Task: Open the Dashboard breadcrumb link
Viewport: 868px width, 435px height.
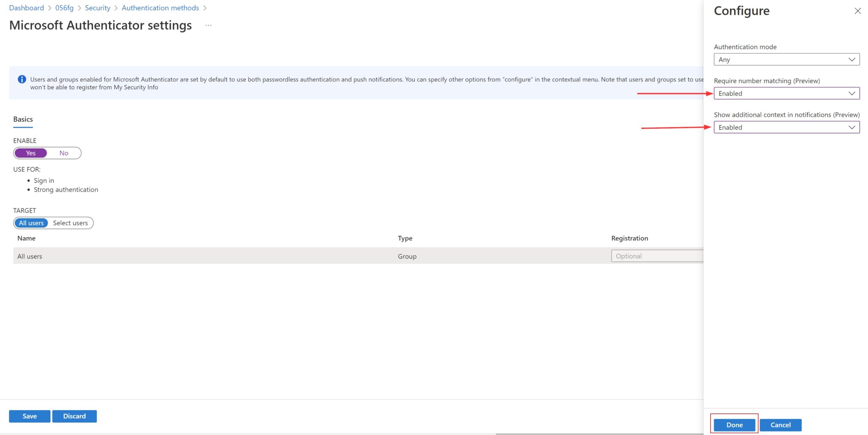Action: pos(26,8)
